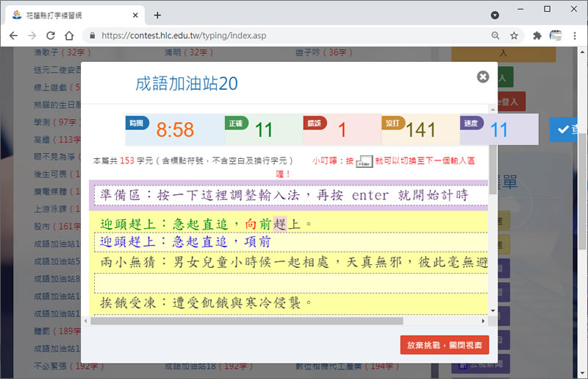Click the down arrow of the text area scrollbar
The height and width of the screenshot is (379, 588).
pos(492,311)
